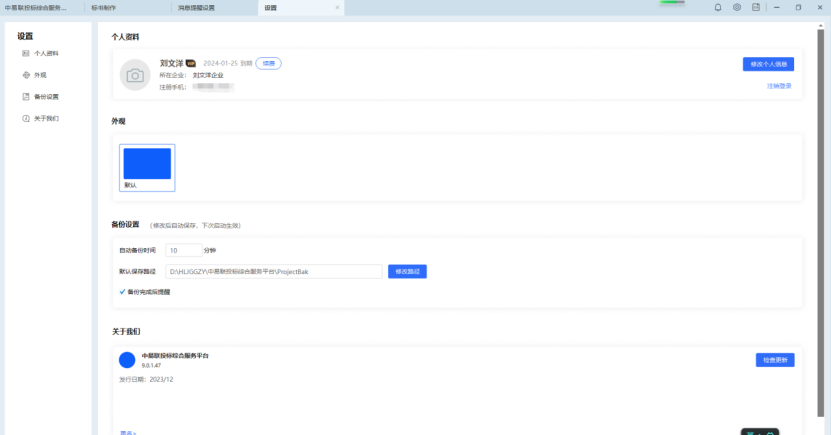
Task: Open the gear settings icon in title bar
Action: click(737, 7)
